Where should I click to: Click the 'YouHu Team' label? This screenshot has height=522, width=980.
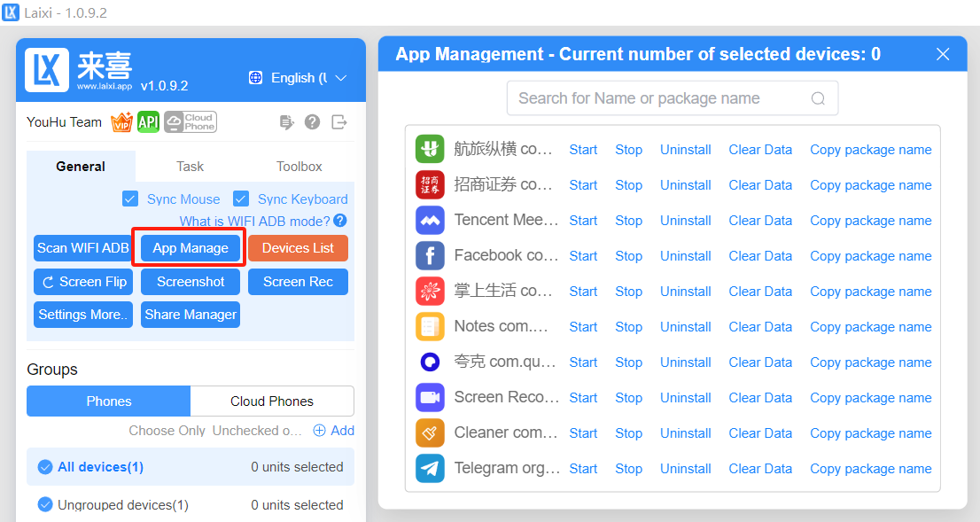pos(64,122)
